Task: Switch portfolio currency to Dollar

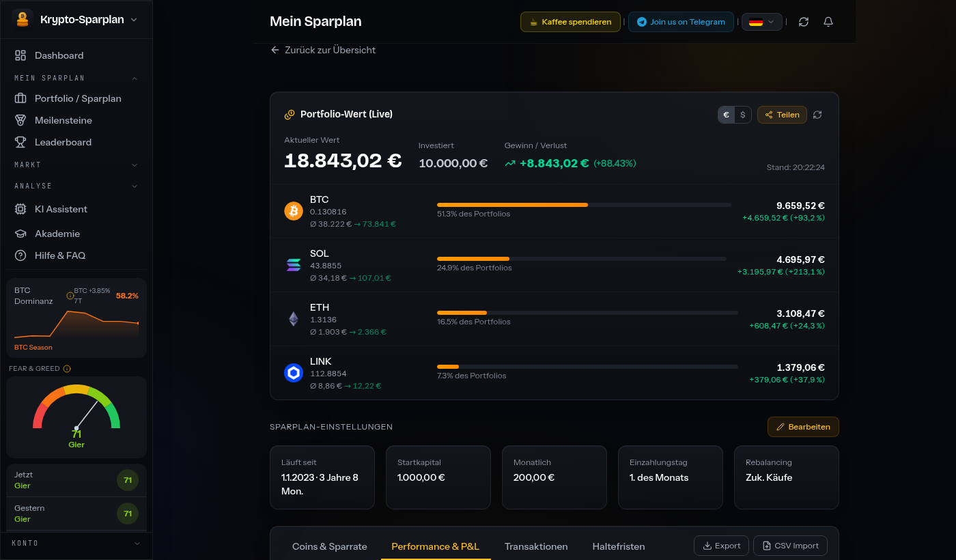Action: point(743,115)
